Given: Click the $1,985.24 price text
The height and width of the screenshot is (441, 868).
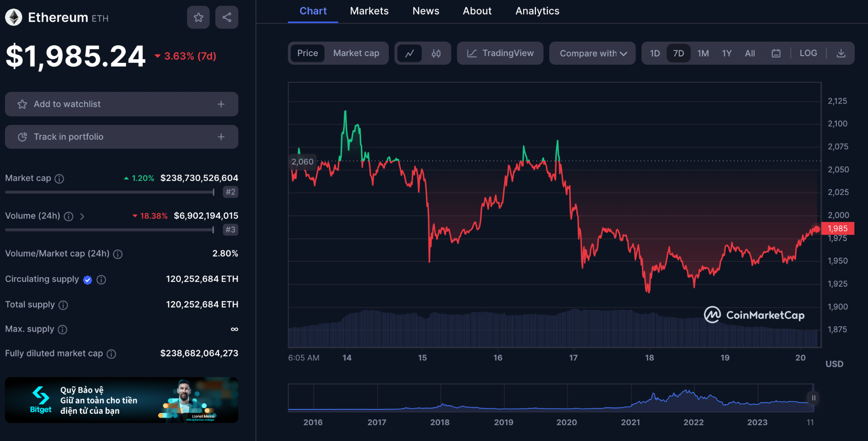Looking at the screenshot, I should (75, 56).
